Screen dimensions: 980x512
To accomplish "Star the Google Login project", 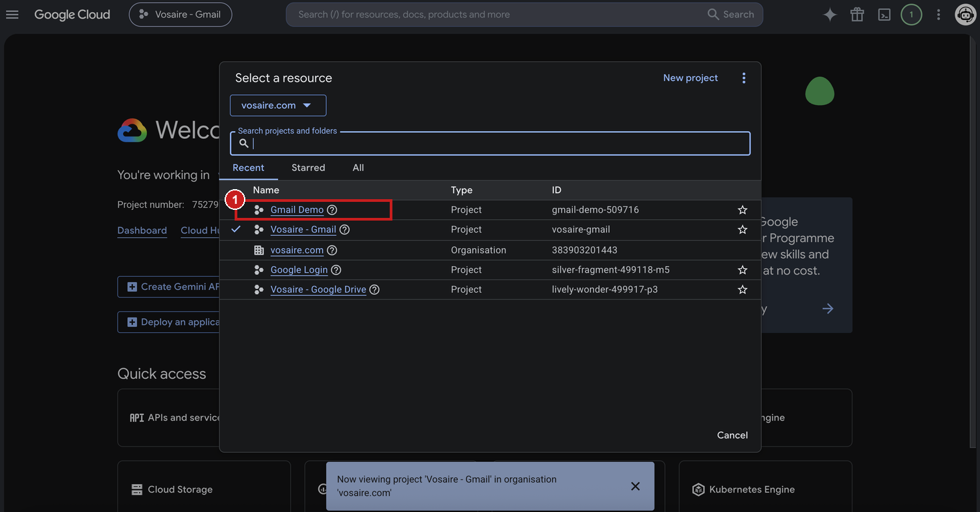I will 742,270.
